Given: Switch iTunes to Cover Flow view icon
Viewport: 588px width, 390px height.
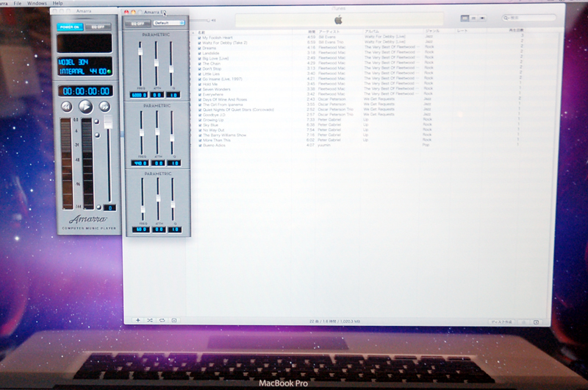Looking at the screenshot, I should [x=482, y=18].
